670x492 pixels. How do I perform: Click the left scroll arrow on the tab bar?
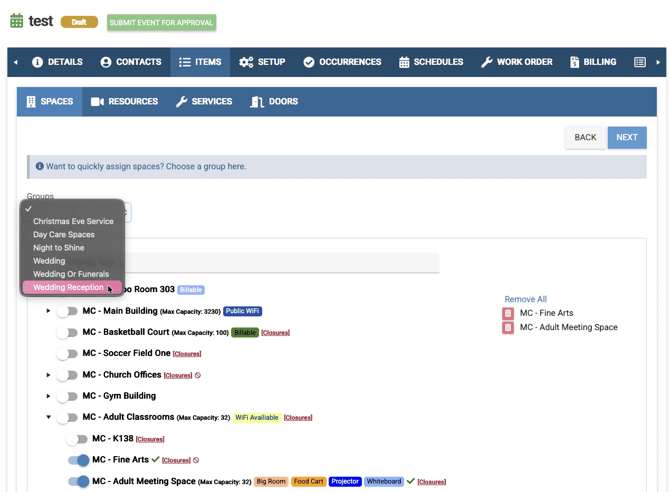tap(15, 62)
